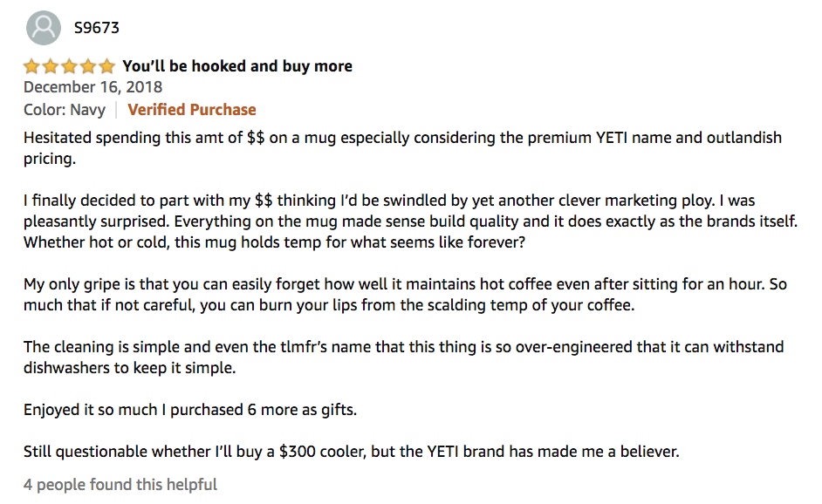The width and height of the screenshot is (822, 504).
Task: Click the Verified Purchase label
Action: (192, 110)
